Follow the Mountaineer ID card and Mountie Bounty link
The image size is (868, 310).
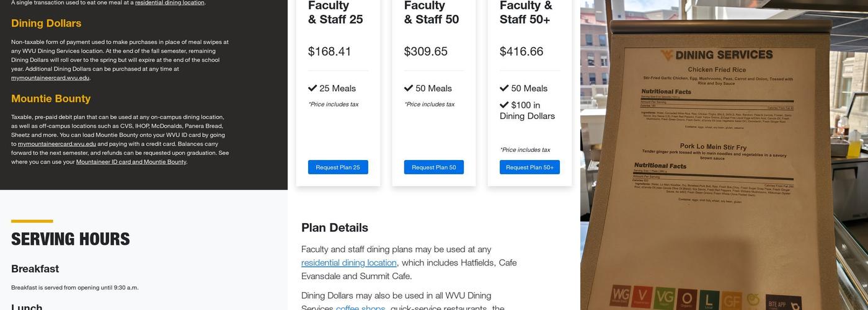(131, 162)
